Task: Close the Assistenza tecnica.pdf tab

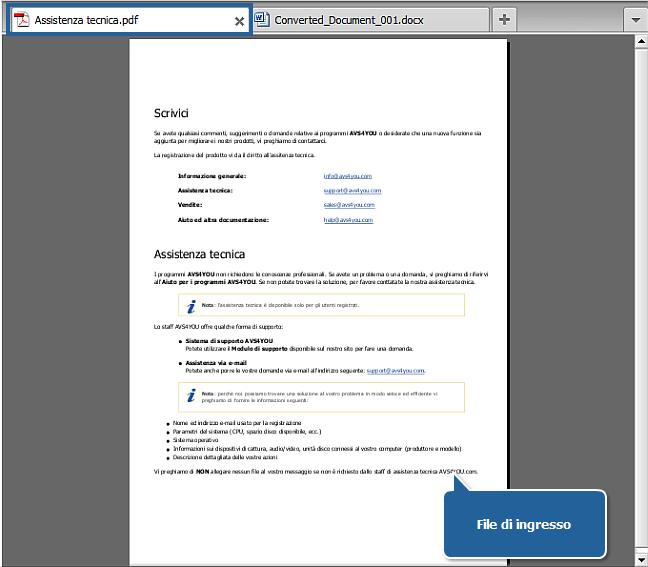Action: (x=239, y=21)
